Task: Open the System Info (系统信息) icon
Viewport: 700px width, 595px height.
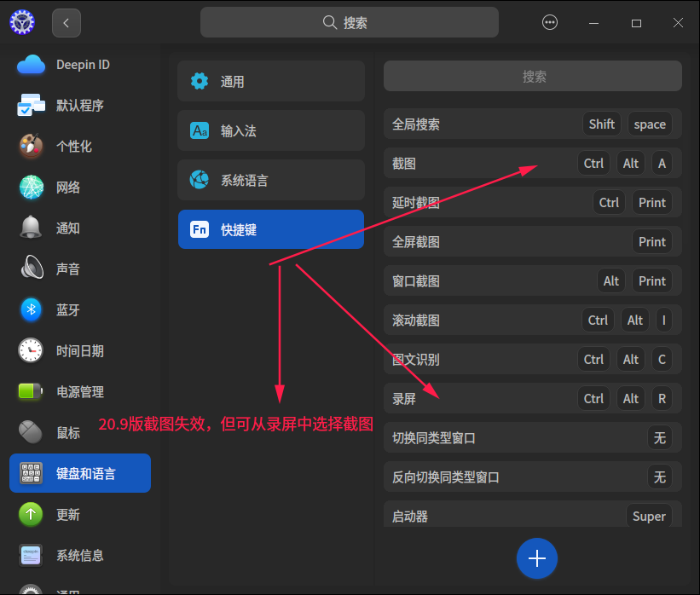Action: click(31, 555)
